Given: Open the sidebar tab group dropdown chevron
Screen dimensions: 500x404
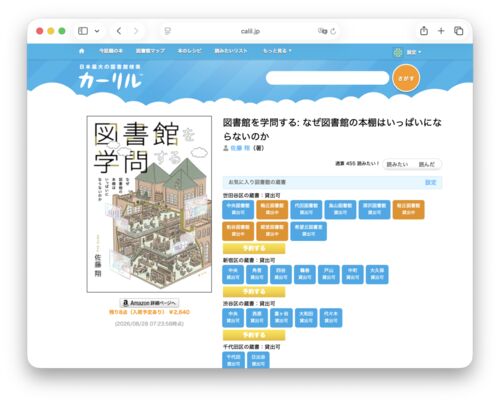Looking at the screenshot, I should pos(97,31).
